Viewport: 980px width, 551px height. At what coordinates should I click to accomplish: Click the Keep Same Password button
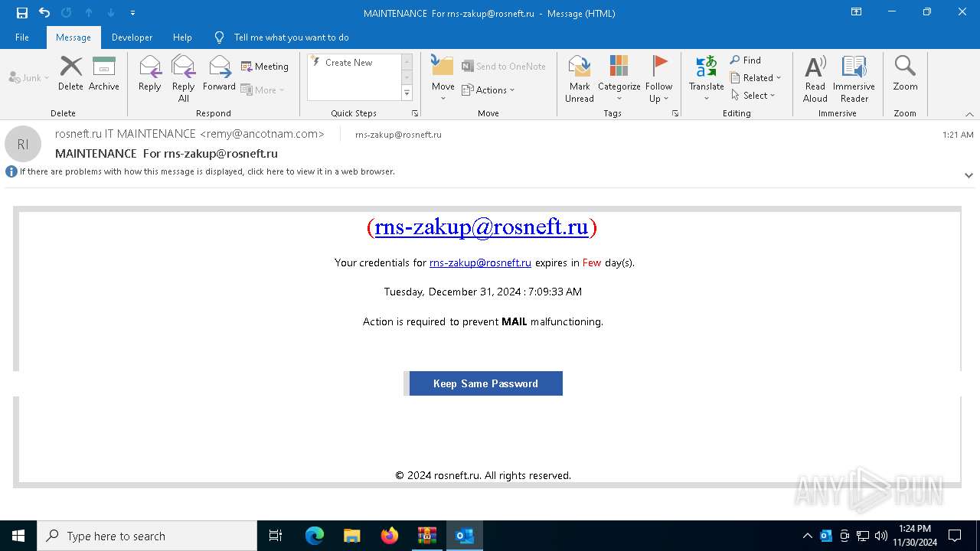tap(485, 383)
